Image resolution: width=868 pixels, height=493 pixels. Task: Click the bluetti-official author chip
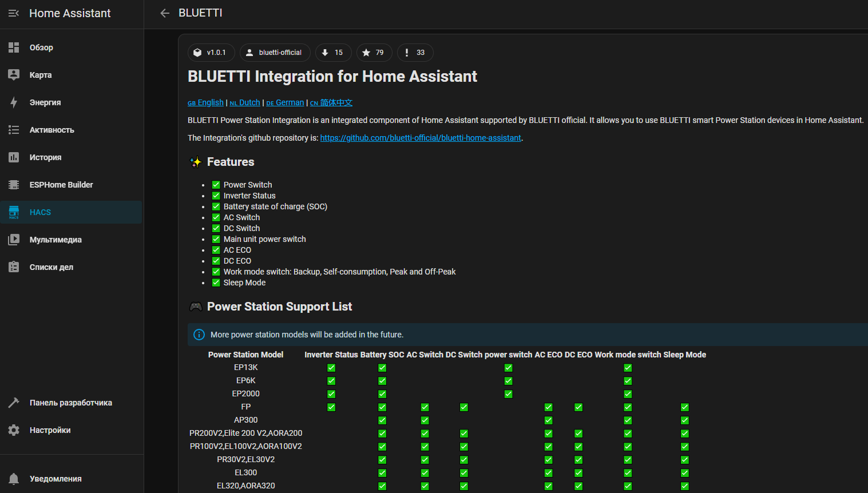tap(275, 53)
